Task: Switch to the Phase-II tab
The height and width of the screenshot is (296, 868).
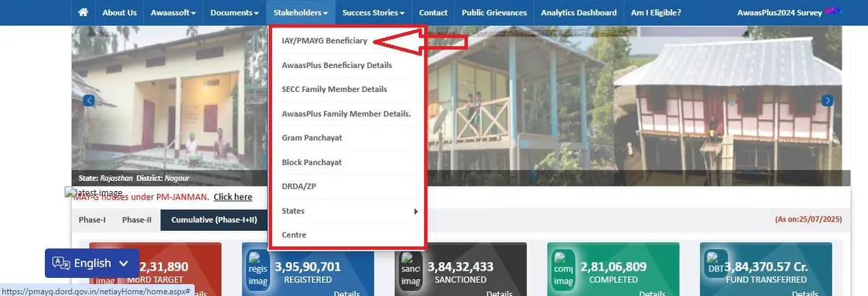Action: [x=137, y=220]
